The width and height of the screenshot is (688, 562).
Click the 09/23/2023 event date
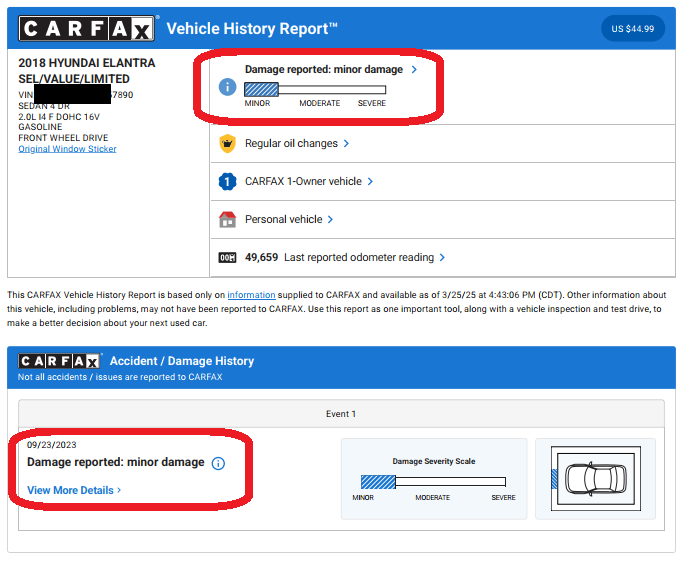51,445
